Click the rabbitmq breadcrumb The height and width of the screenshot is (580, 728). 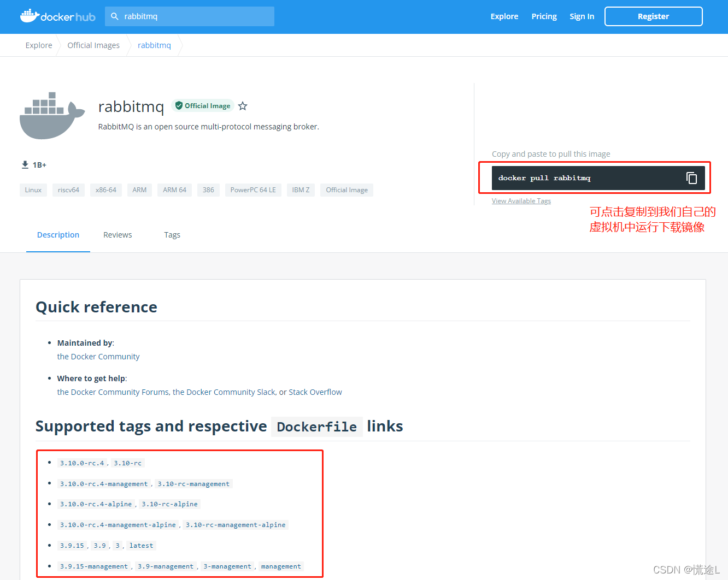(x=154, y=45)
